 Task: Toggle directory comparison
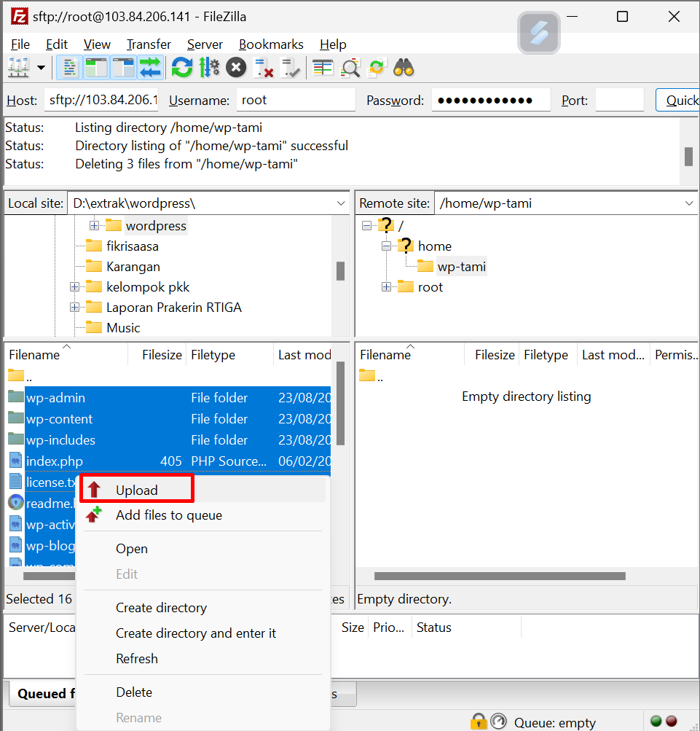(x=350, y=68)
